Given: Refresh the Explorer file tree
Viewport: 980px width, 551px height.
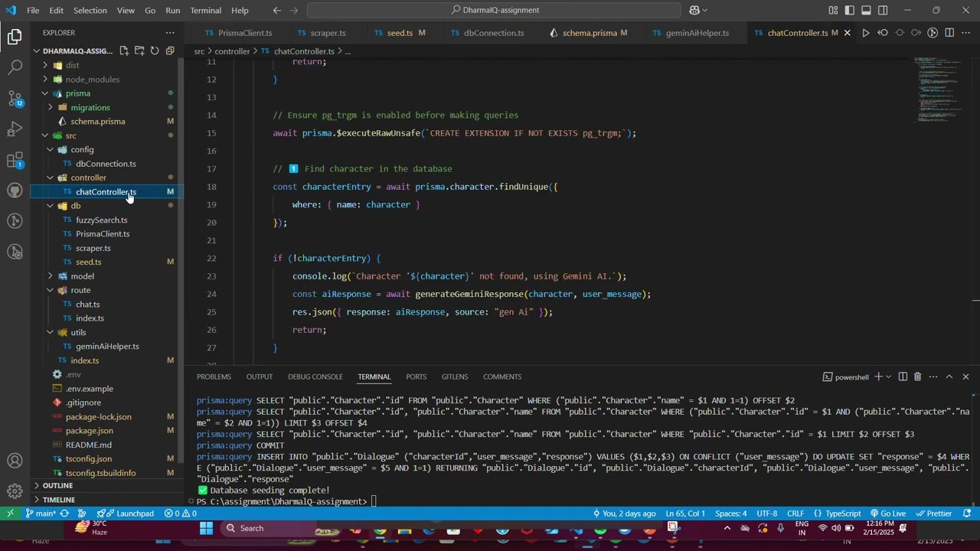Looking at the screenshot, I should point(155,51).
